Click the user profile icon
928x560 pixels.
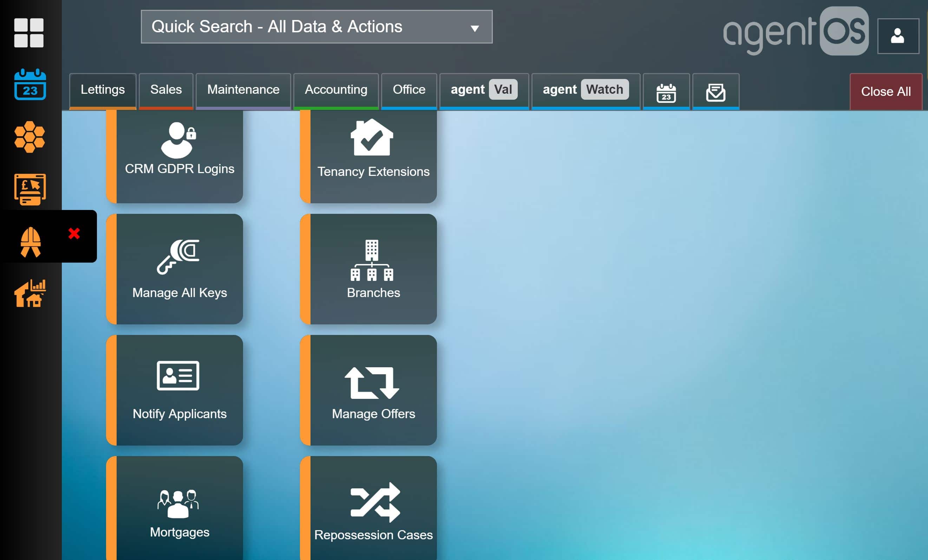click(898, 36)
